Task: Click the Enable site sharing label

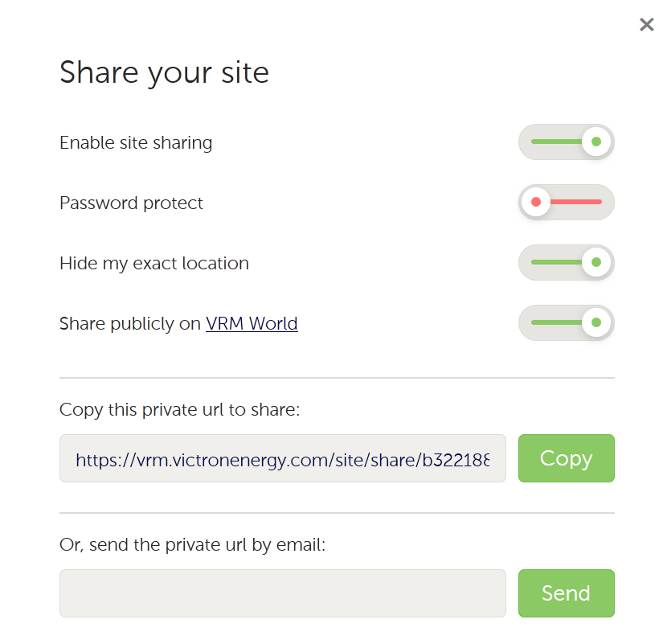Action: pos(136,143)
